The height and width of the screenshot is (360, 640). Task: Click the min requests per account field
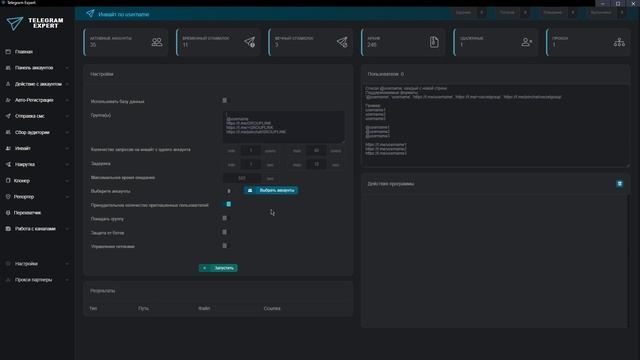[x=251, y=151]
